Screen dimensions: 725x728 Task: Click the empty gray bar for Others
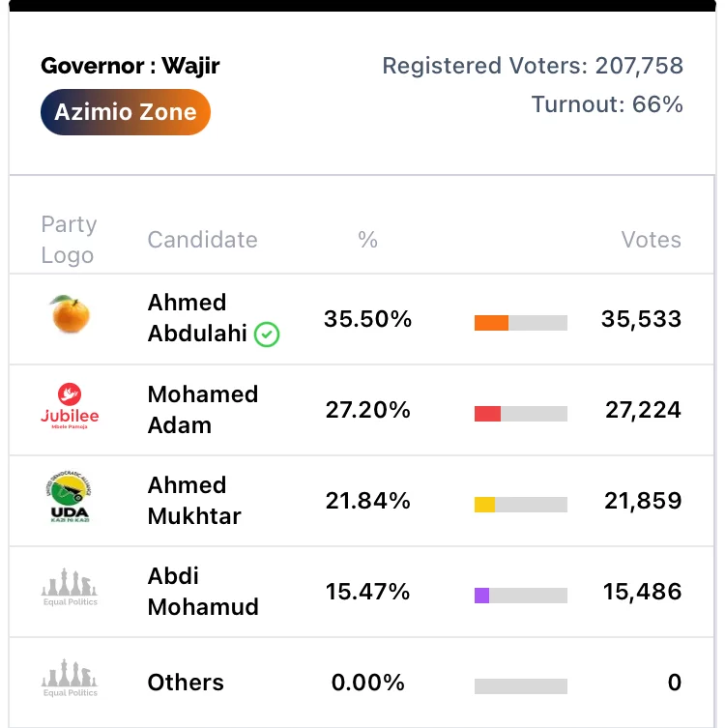click(x=521, y=686)
